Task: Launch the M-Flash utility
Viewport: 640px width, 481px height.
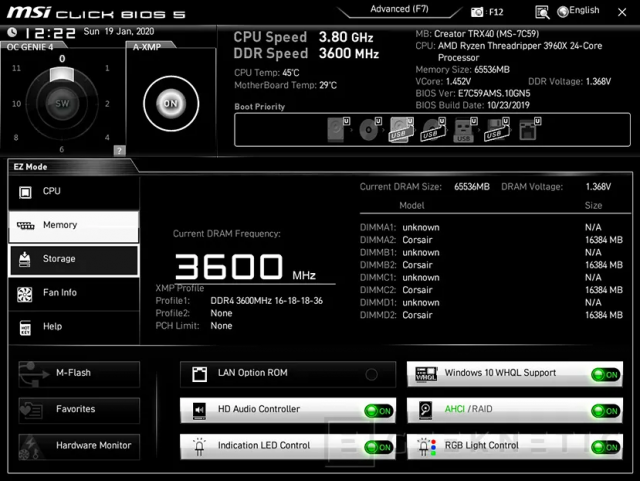Action: coord(79,373)
